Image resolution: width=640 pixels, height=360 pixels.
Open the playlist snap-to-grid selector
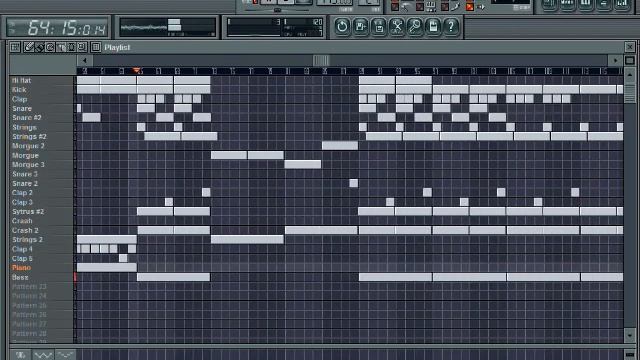[96, 47]
